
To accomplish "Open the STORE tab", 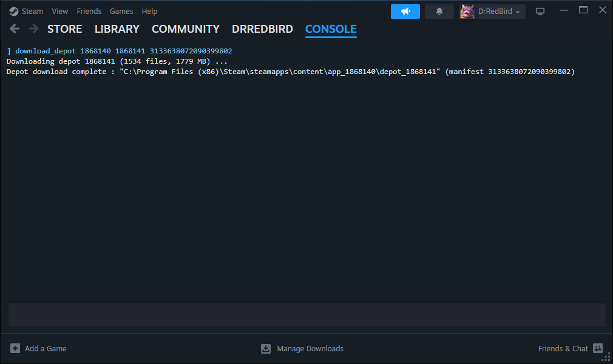I will (x=64, y=29).
